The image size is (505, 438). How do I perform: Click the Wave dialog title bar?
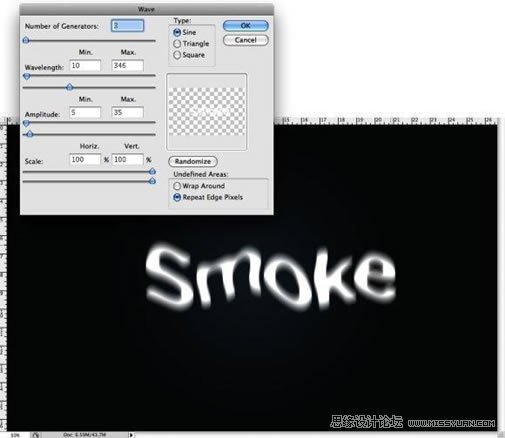pos(147,9)
